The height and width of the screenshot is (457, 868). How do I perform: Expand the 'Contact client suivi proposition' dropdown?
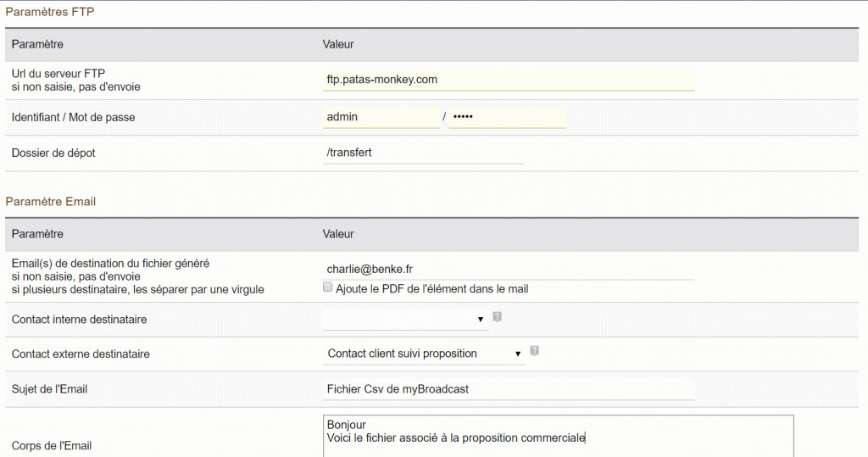pos(424,354)
